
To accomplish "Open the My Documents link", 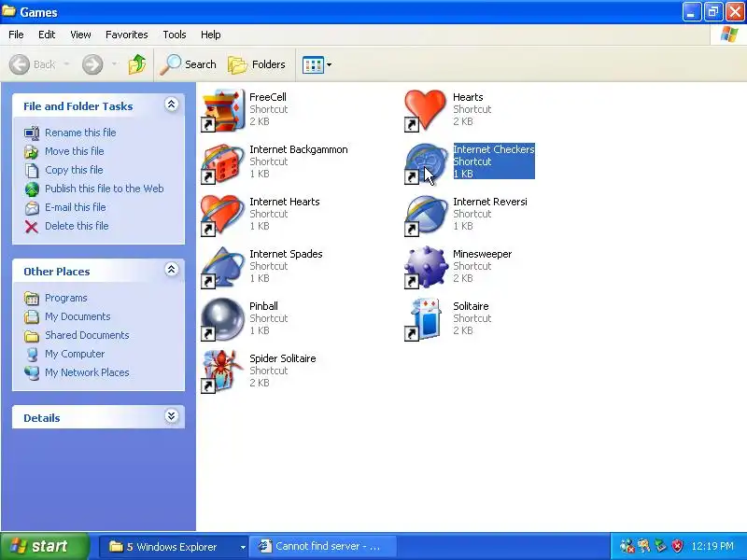I will pyautogui.click(x=78, y=316).
